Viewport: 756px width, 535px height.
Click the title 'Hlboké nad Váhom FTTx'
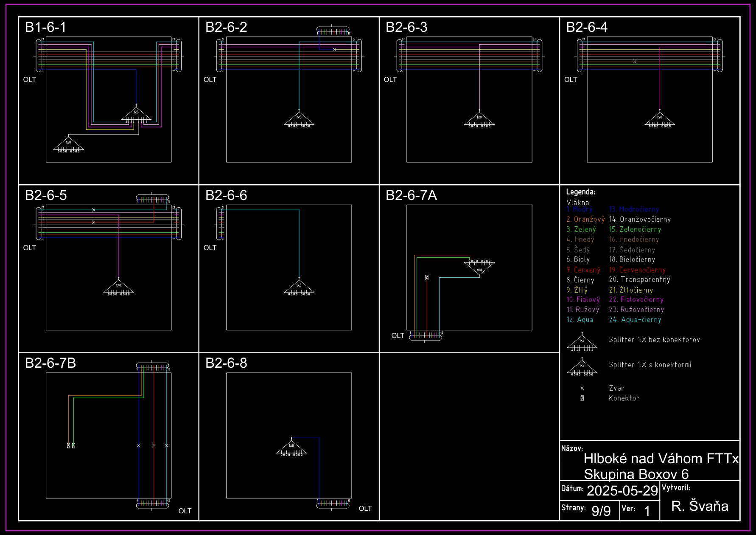(661, 459)
